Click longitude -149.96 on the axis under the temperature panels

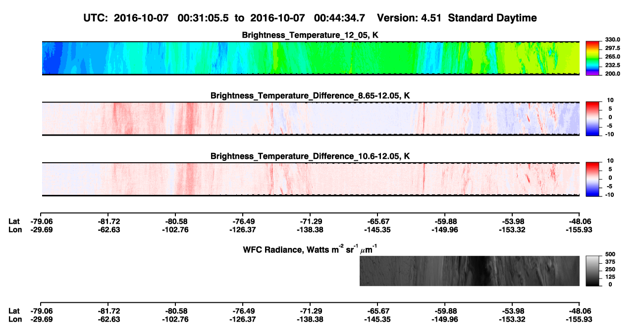coord(444,230)
